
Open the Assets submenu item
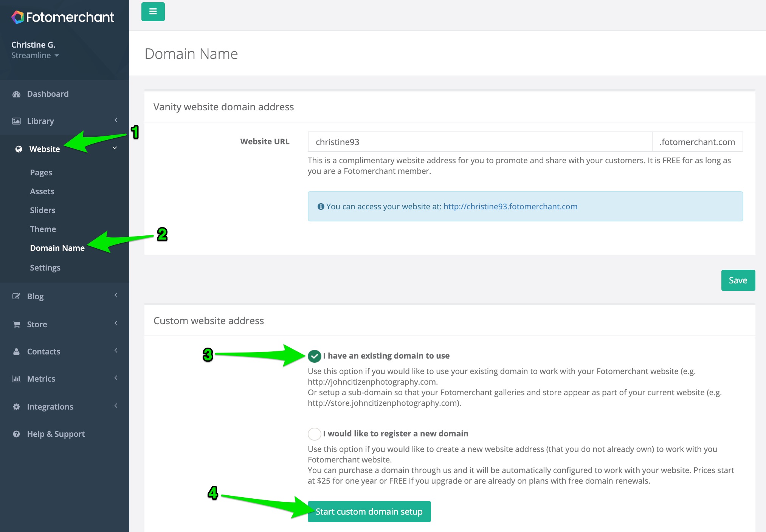[42, 192]
